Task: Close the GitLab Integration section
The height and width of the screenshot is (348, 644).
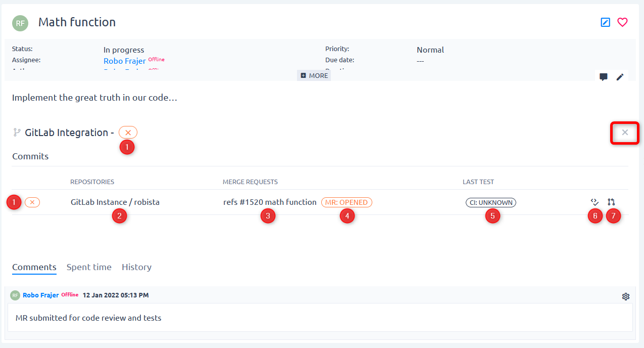Action: 625,133
